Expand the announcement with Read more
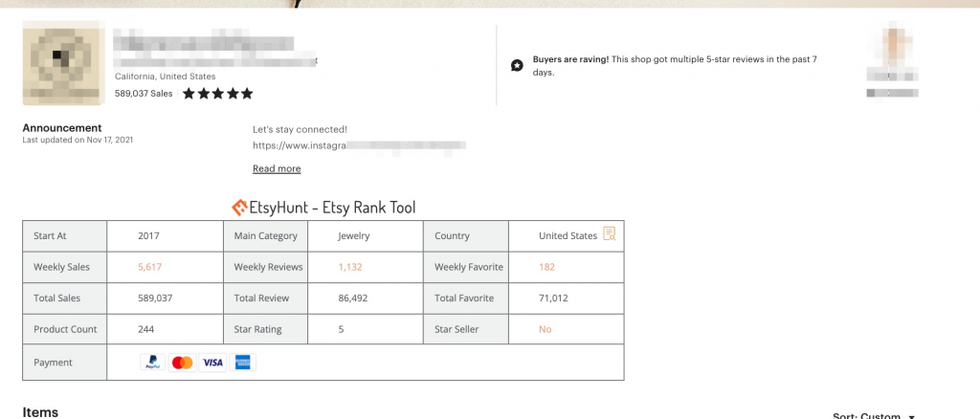The height and width of the screenshot is (419, 980). pyautogui.click(x=277, y=169)
